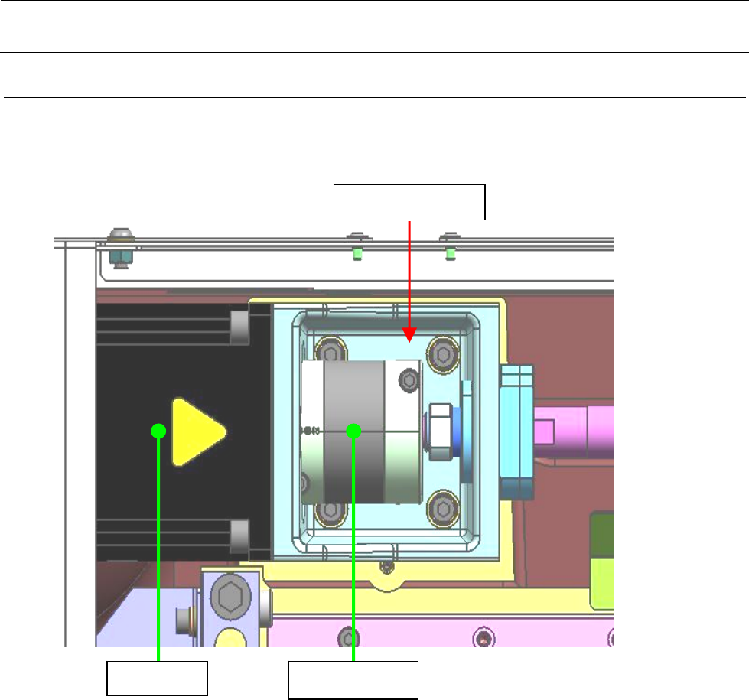Select the lower-right socket bolt of the bracket
The height and width of the screenshot is (700, 749).
click(443, 509)
